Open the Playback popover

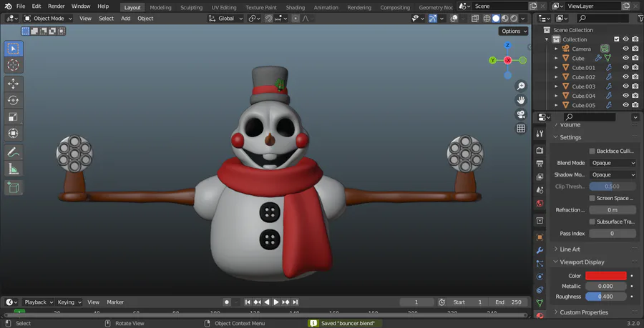(38, 302)
